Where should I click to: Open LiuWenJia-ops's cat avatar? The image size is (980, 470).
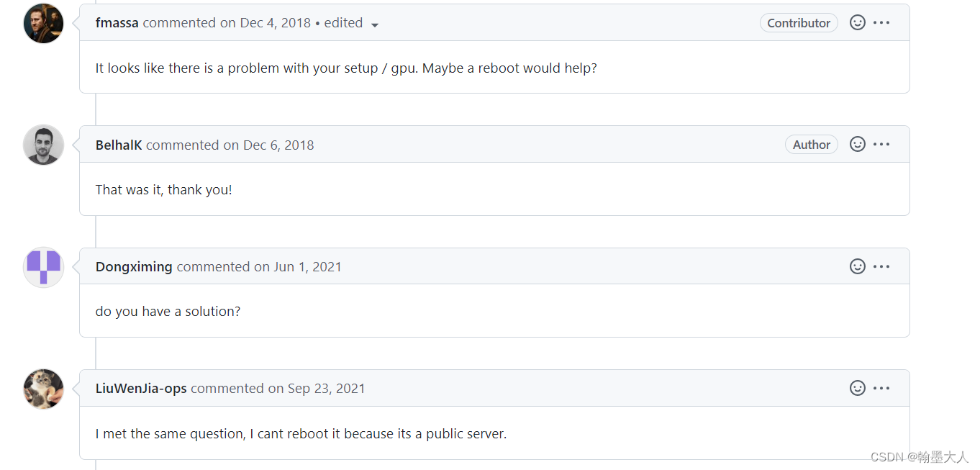44,389
